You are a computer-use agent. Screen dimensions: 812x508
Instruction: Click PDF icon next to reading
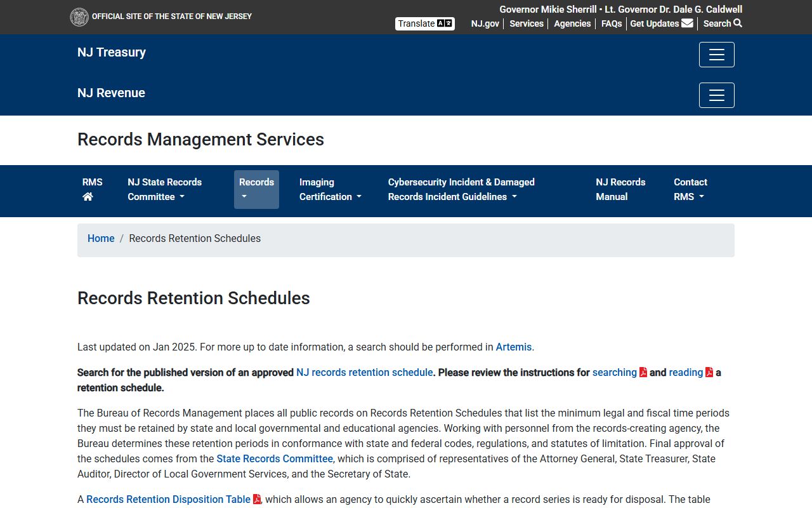(x=709, y=372)
